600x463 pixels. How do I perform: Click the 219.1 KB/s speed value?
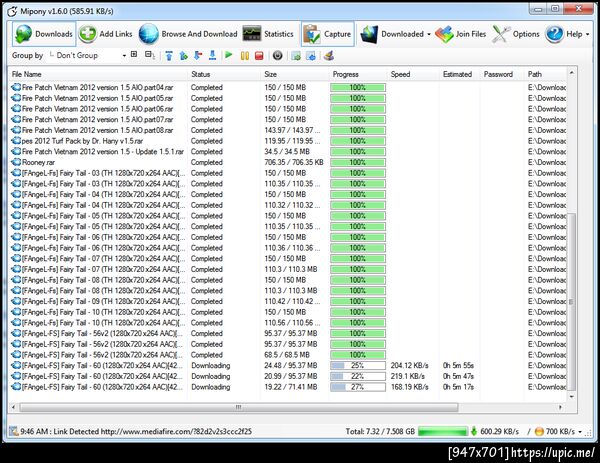(408, 377)
